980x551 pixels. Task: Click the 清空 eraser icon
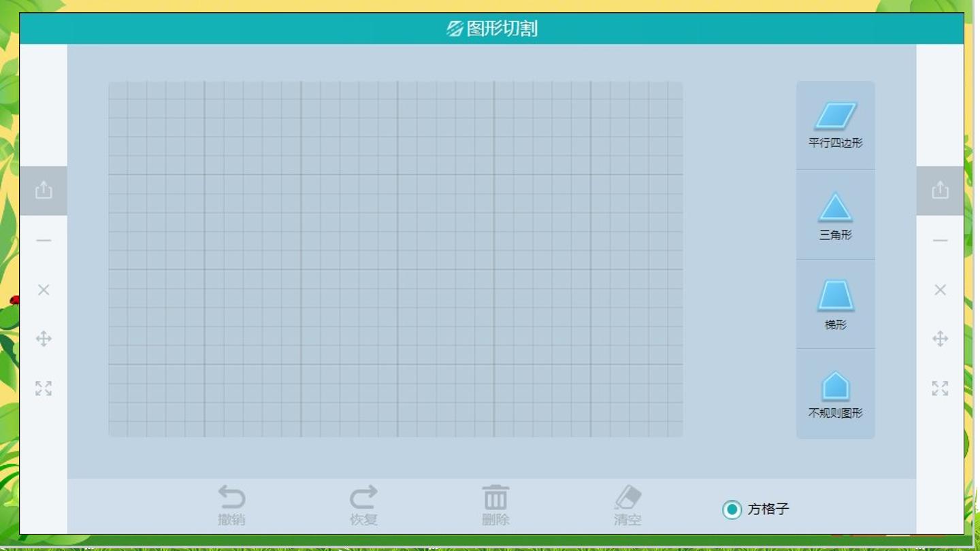pyautogui.click(x=627, y=497)
